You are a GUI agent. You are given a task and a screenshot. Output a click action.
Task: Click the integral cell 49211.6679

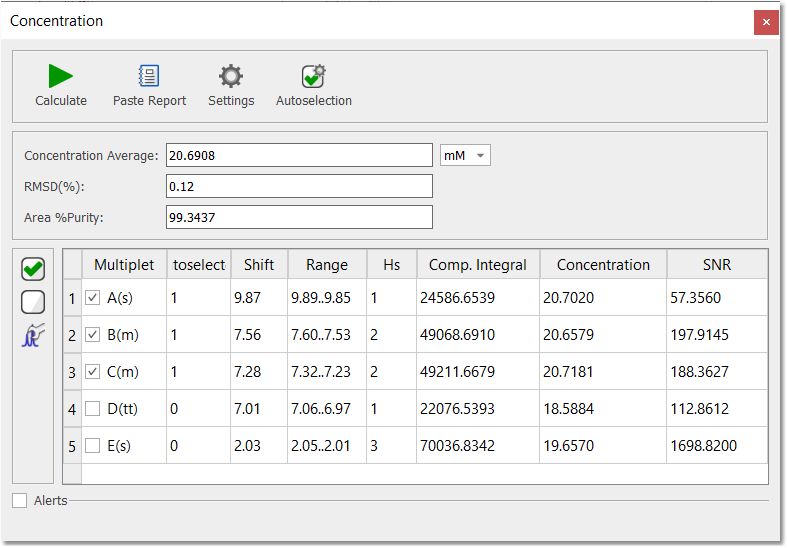pos(478,372)
